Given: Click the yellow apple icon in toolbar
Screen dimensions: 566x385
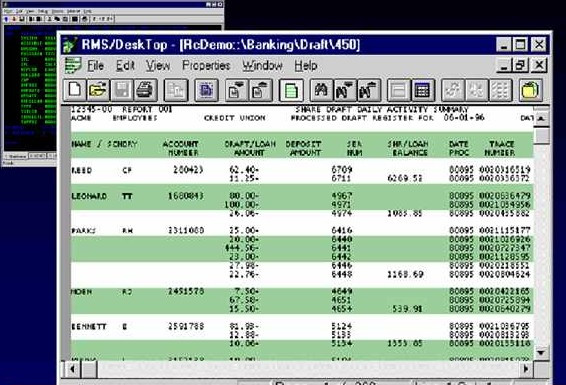Looking at the screenshot, I should [531, 90].
